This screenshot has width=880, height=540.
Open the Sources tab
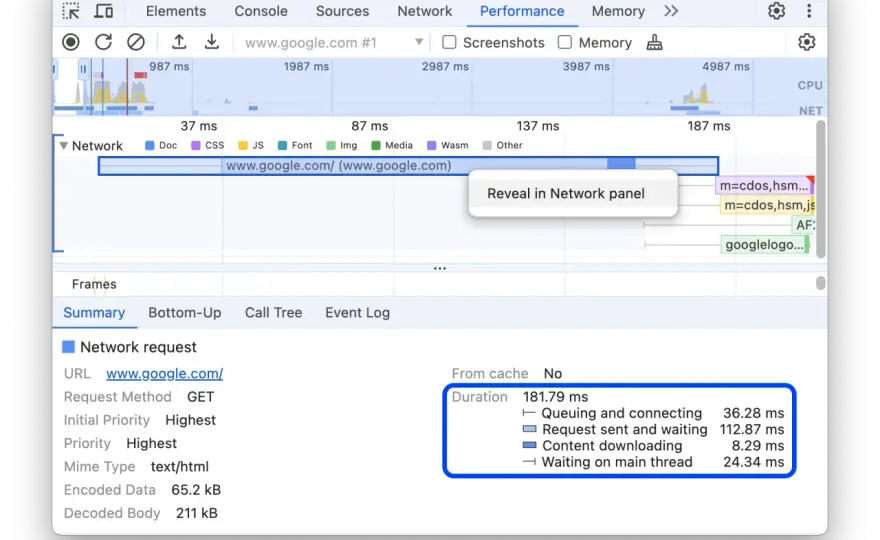[x=342, y=11]
